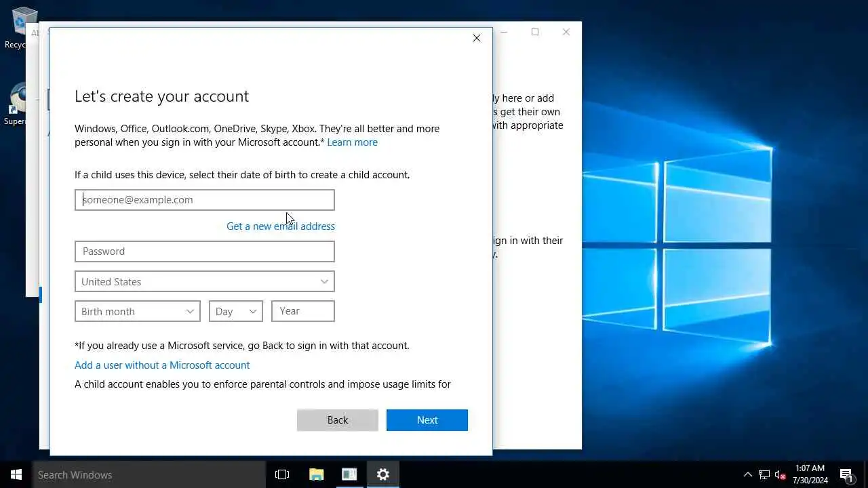Image resolution: width=868 pixels, height=488 pixels.
Task: Open the network status tray icon
Action: coord(764,474)
